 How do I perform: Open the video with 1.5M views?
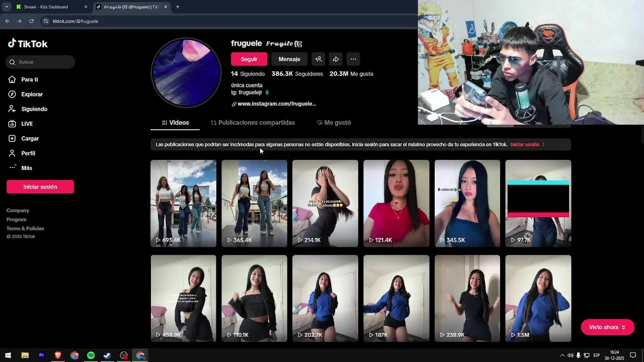tap(538, 298)
